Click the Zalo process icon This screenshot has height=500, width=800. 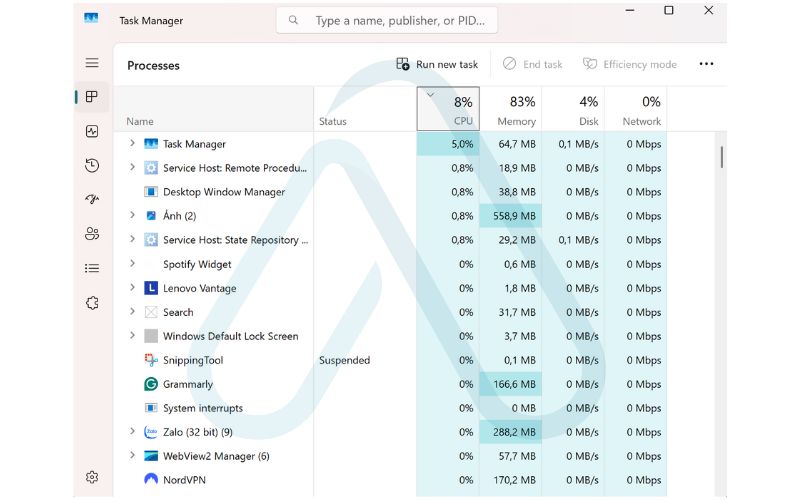pyautogui.click(x=151, y=432)
